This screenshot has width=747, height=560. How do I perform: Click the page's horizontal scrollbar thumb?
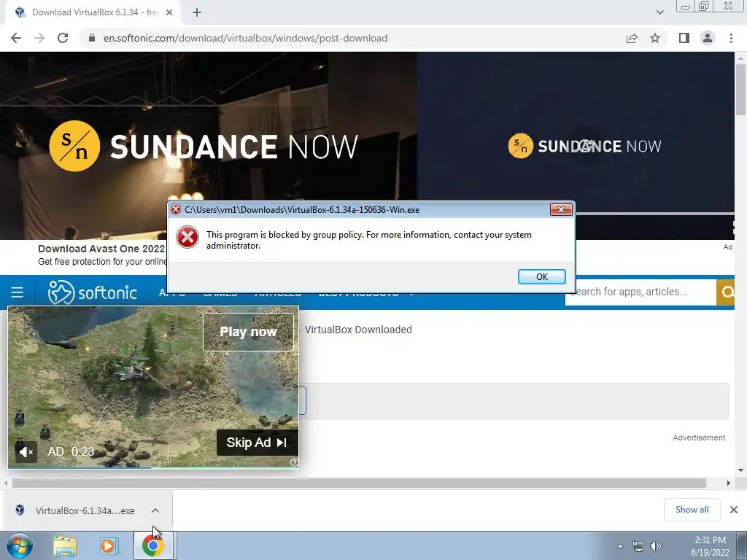[359, 483]
